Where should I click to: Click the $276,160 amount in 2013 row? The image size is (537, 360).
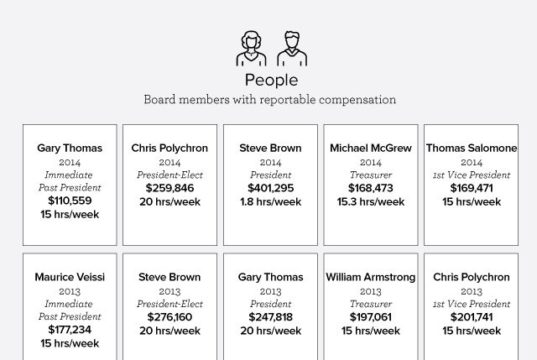coord(170,317)
